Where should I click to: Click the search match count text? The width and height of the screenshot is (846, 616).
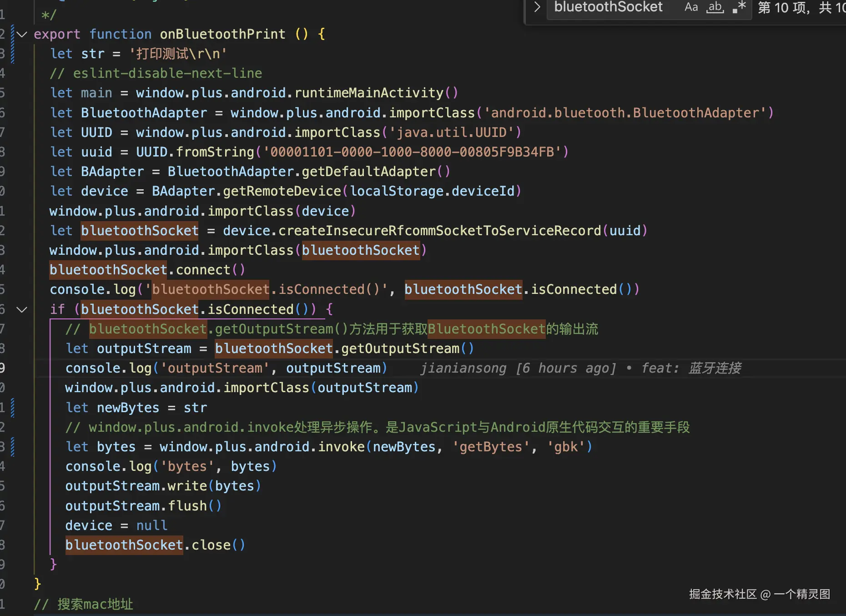pyautogui.click(x=801, y=8)
